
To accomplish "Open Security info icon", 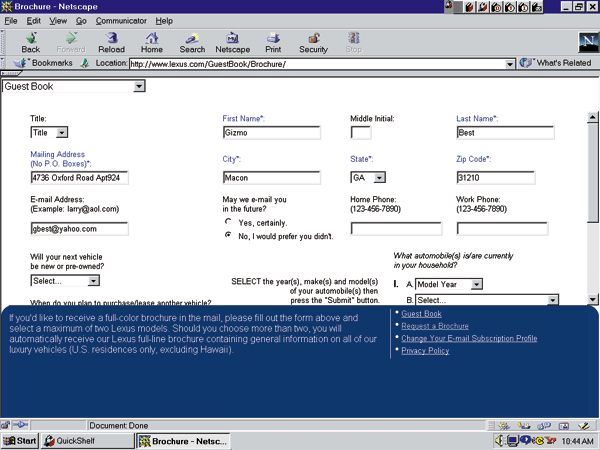I will pos(313,40).
